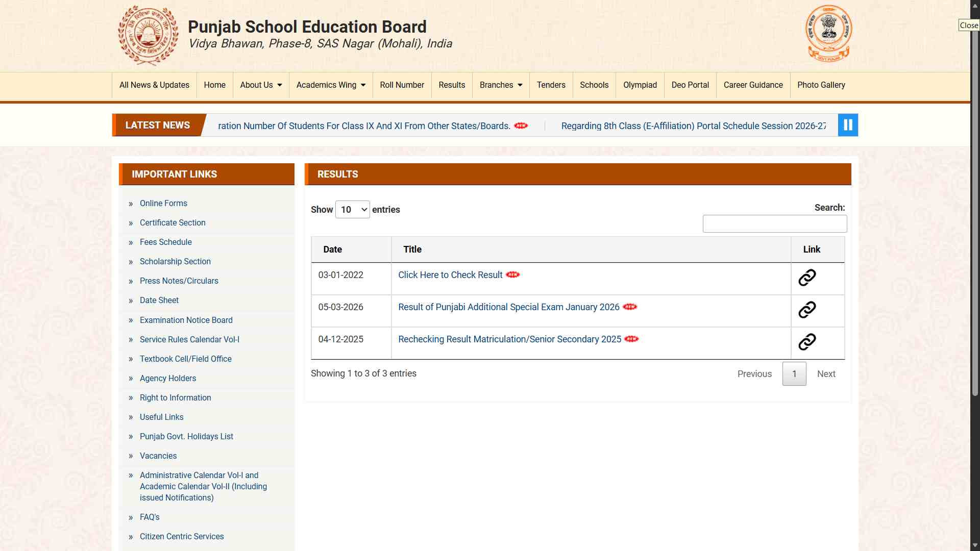Click the Punjab Government emblem logo

[x=829, y=34]
